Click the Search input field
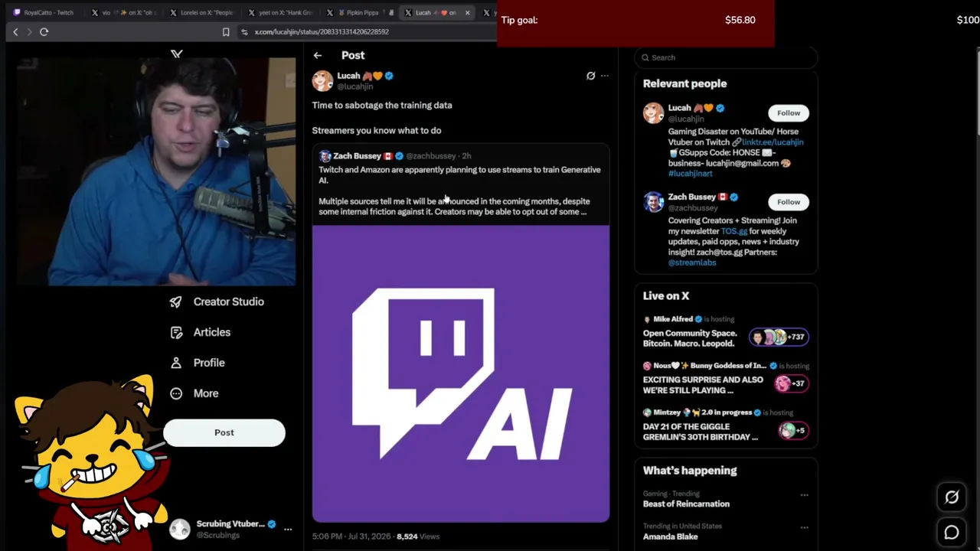980x551 pixels. pyautogui.click(x=726, y=57)
